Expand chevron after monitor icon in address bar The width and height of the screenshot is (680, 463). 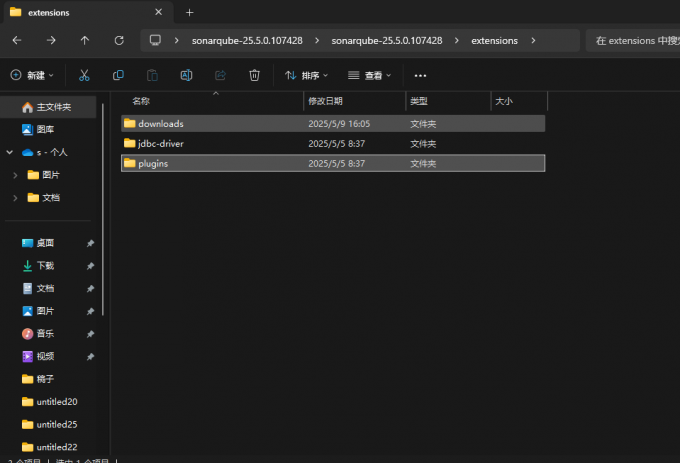(177, 40)
